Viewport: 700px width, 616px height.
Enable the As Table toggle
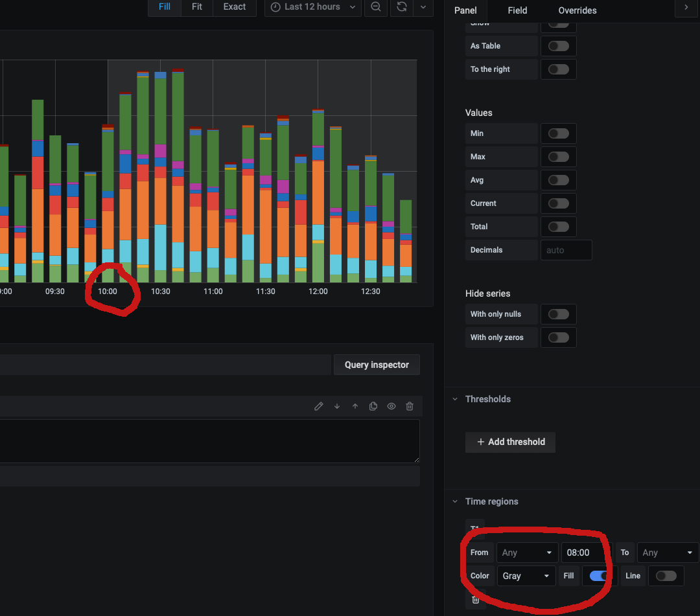click(558, 46)
